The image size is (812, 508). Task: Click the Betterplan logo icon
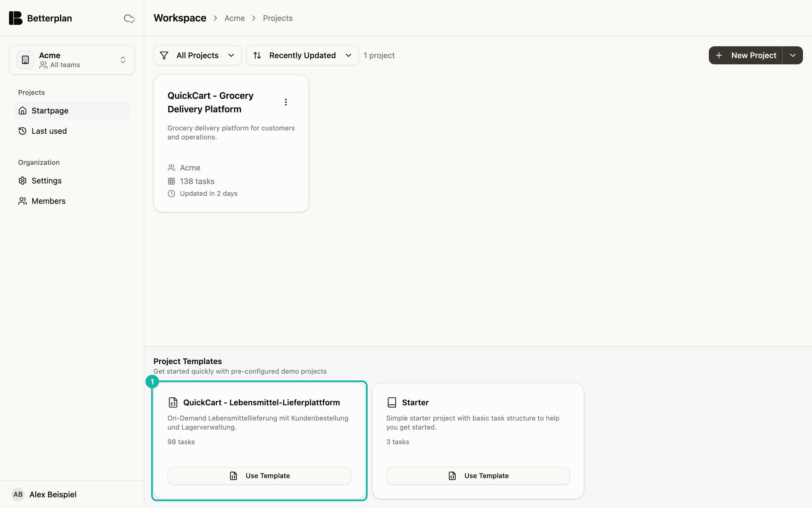click(x=16, y=18)
